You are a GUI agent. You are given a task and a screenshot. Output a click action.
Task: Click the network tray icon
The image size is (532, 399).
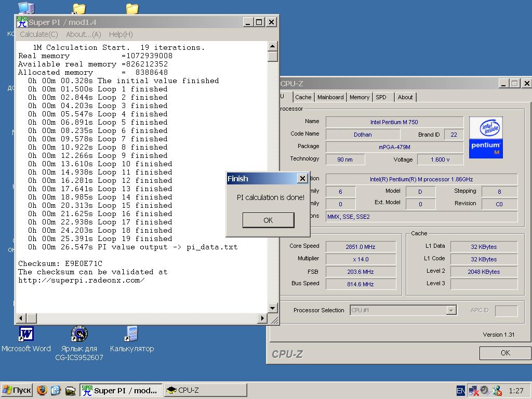[x=473, y=391]
